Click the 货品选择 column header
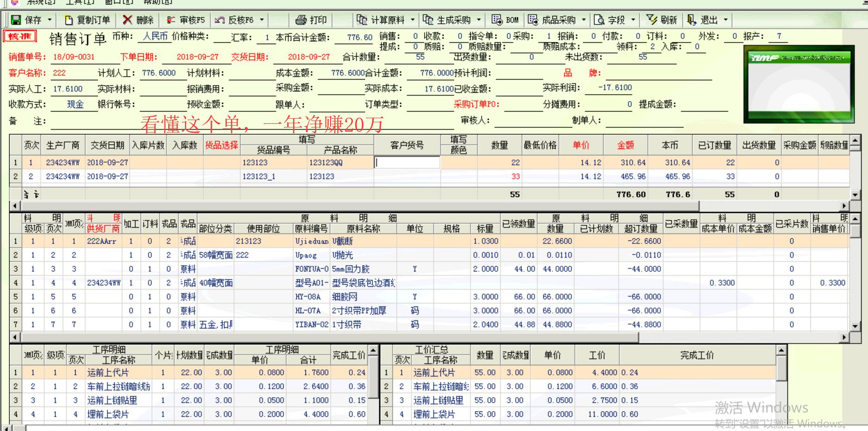Screen dimensions: 868x431 222,145
